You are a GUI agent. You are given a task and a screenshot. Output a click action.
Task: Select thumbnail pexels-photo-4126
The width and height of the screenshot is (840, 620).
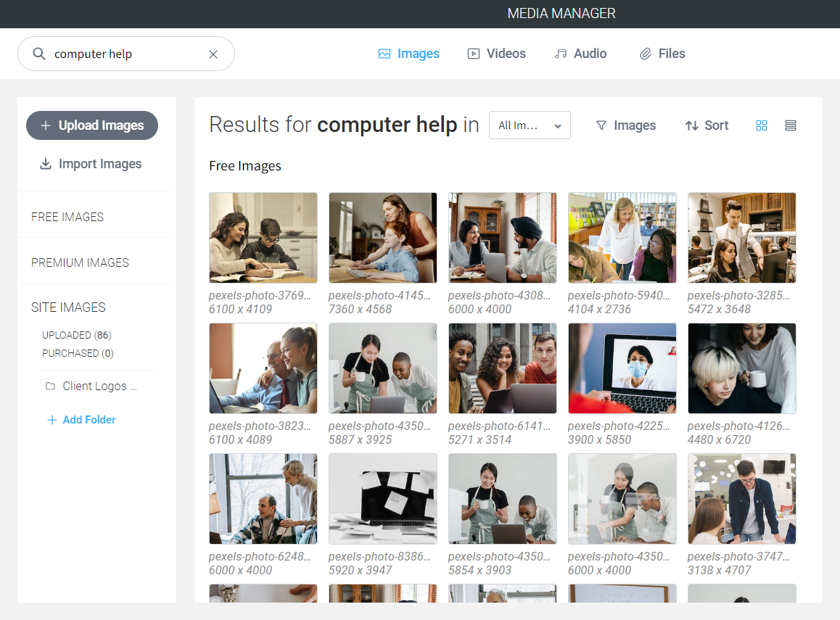742,368
